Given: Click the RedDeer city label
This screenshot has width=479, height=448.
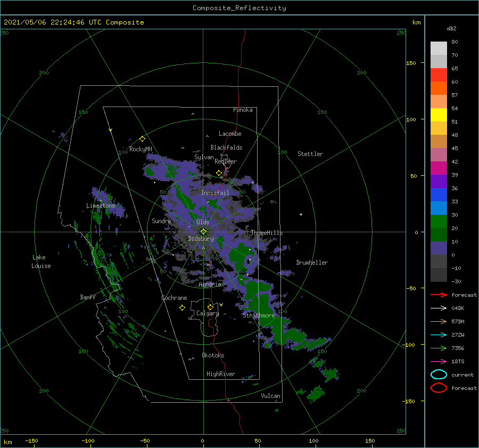Looking at the screenshot, I should [x=226, y=161].
